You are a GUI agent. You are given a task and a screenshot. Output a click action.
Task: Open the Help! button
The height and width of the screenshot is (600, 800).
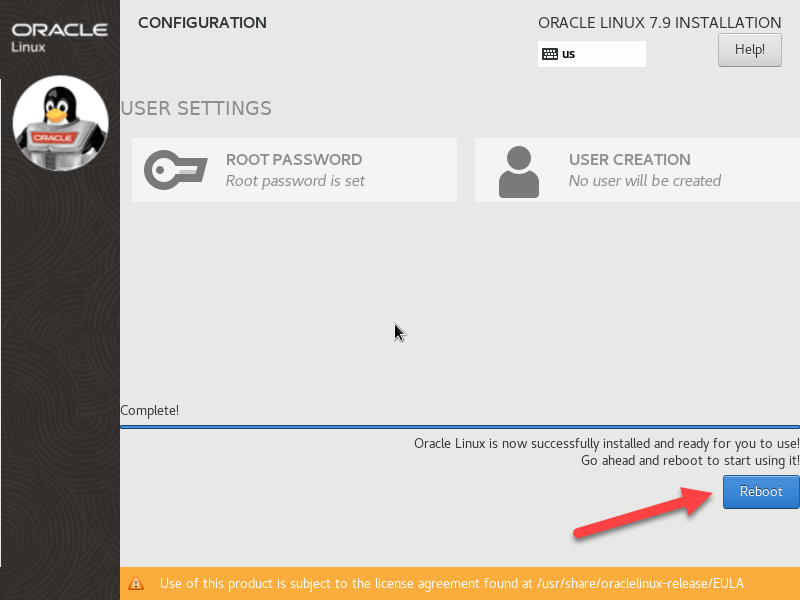click(749, 49)
